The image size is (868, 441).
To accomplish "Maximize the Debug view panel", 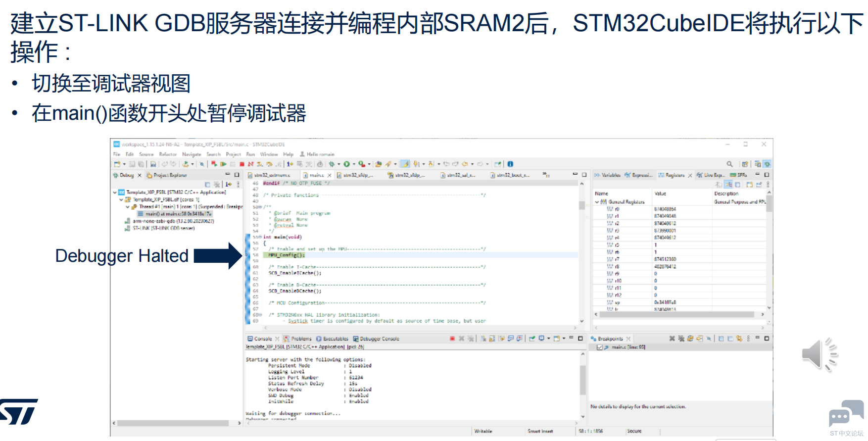I will pyautogui.click(x=237, y=175).
